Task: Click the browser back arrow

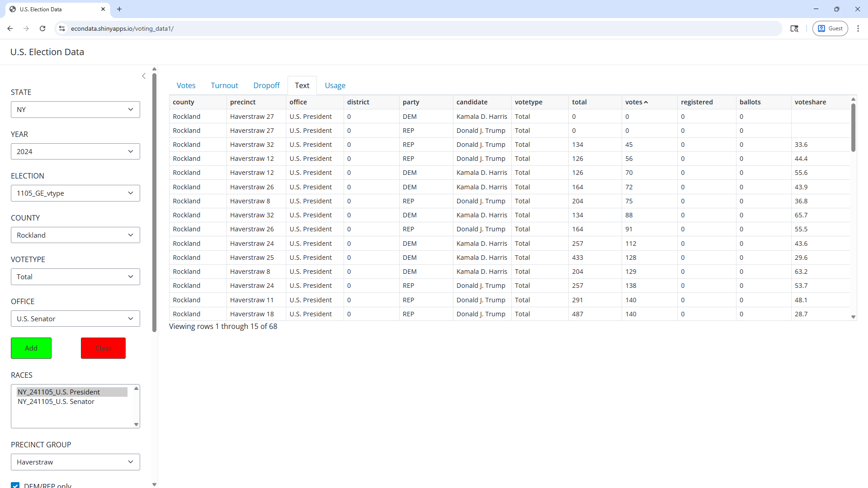Action: [10, 28]
